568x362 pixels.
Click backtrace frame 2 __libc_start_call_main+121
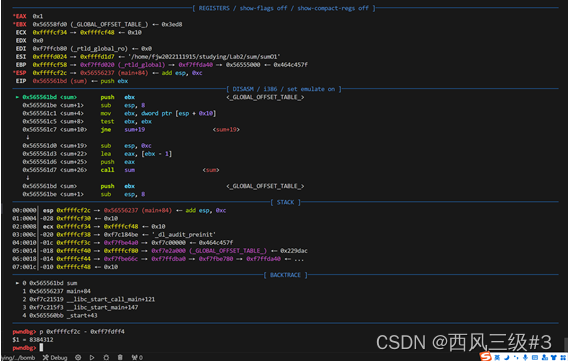coord(89,299)
